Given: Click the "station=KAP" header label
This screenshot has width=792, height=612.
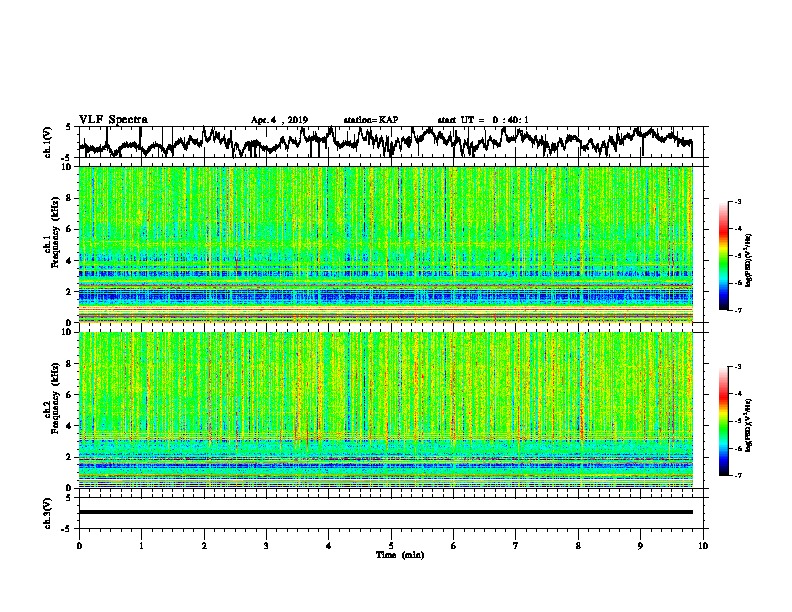Looking at the screenshot, I should (371, 120).
